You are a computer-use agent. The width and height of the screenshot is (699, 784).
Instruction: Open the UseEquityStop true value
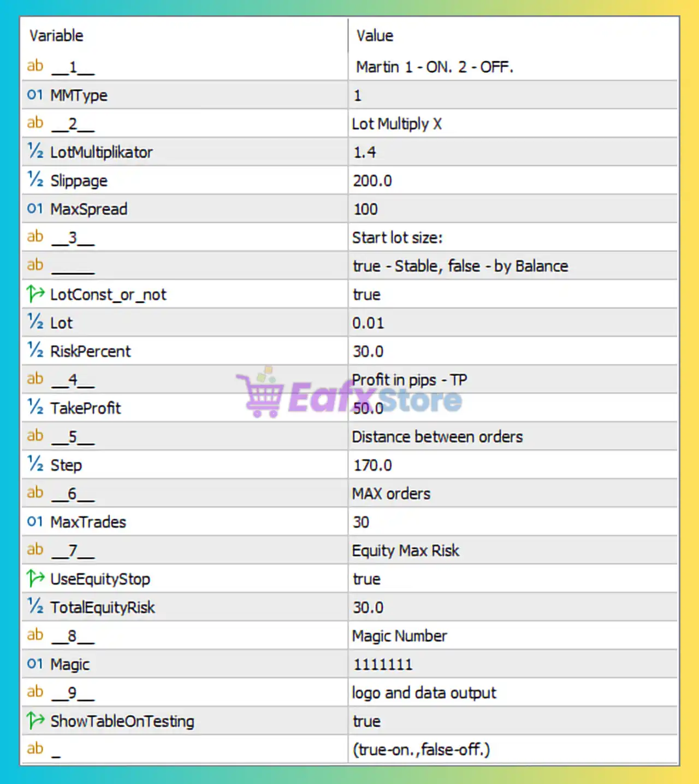click(366, 579)
